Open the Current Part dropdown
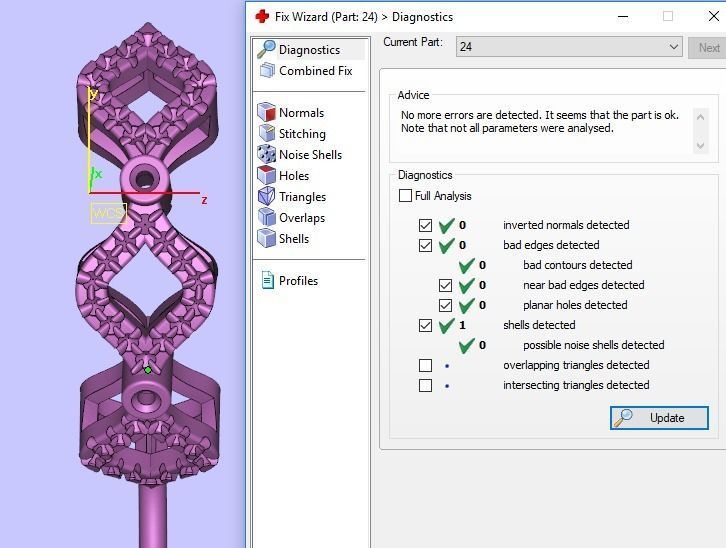Viewport: 726px width, 548px height. 569,47
